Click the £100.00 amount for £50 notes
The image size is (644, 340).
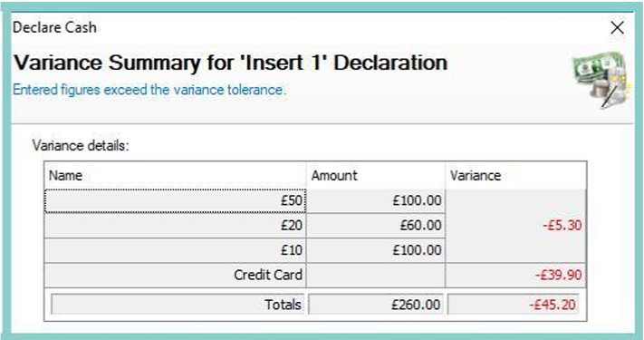pyautogui.click(x=376, y=201)
